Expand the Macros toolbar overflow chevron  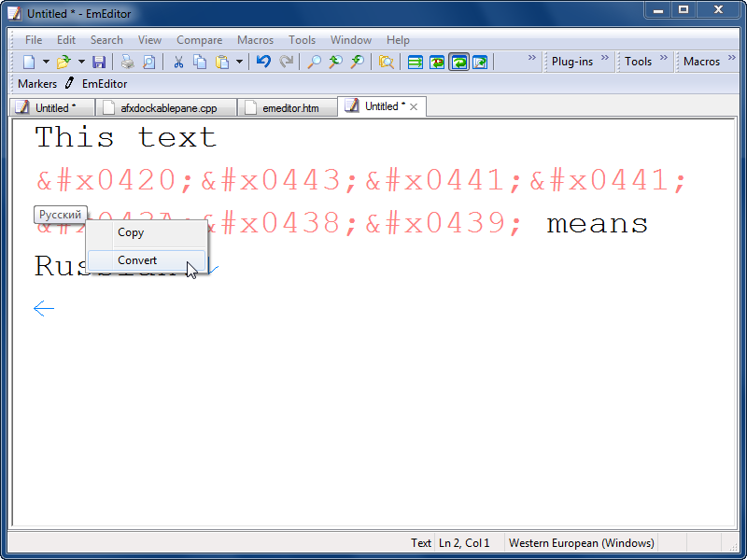[732, 58]
